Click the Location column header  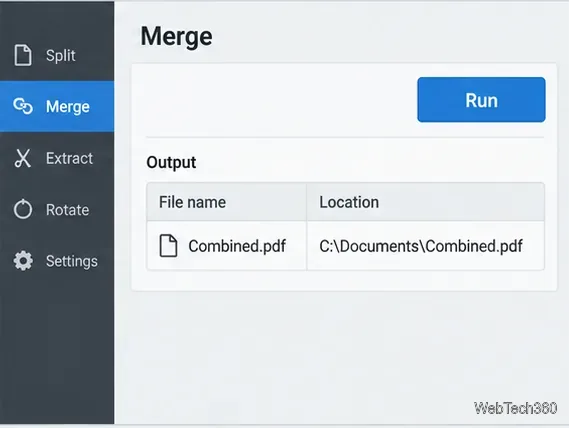(425, 202)
